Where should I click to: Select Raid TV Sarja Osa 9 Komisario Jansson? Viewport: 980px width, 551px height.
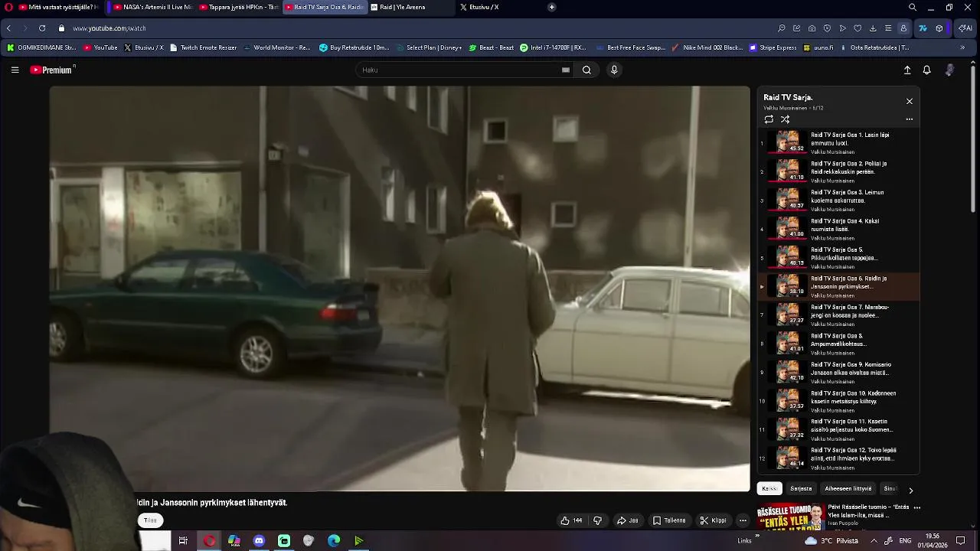click(x=838, y=373)
